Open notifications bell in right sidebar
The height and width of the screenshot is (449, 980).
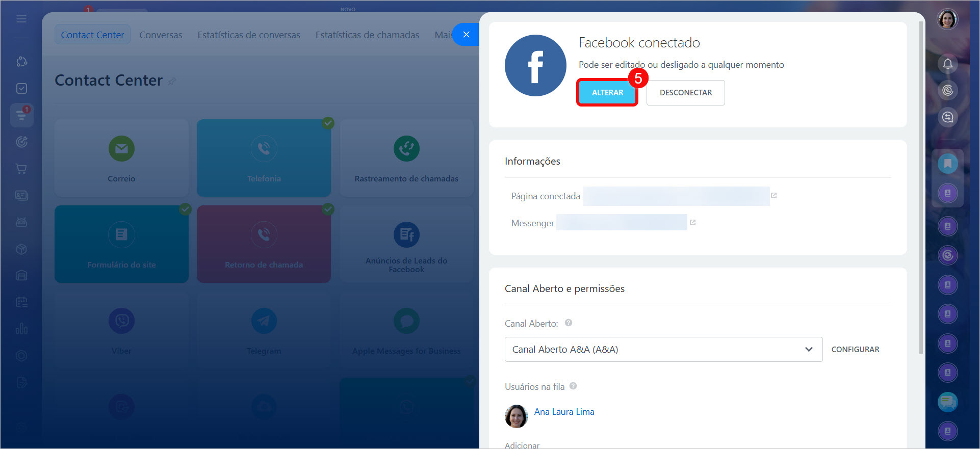947,64
